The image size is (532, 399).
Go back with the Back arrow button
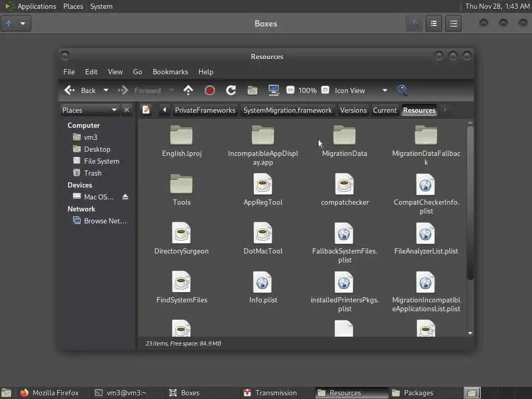pyautogui.click(x=80, y=90)
